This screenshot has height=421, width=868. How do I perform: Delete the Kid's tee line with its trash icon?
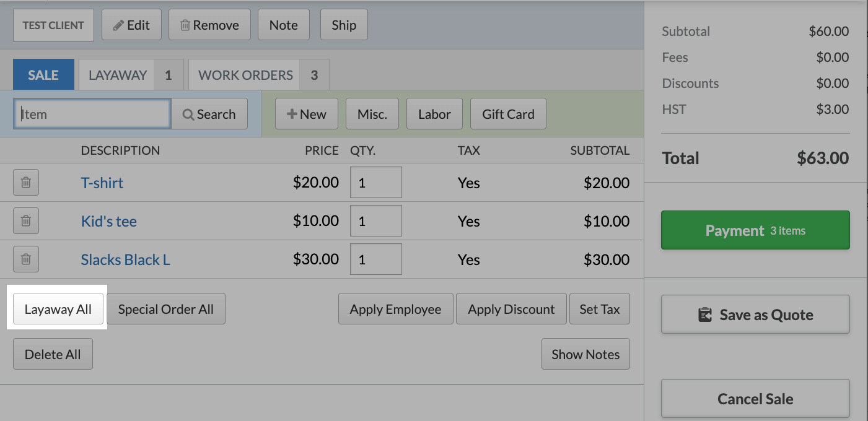(x=26, y=221)
